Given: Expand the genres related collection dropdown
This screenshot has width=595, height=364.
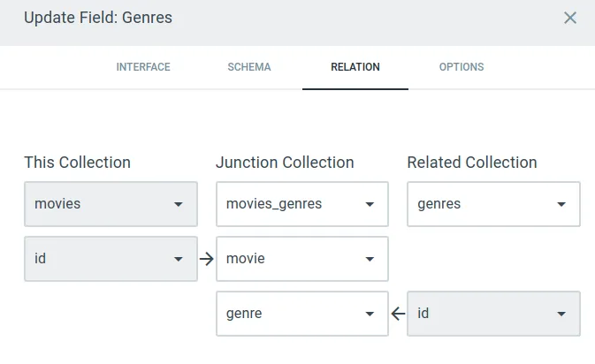Looking at the screenshot, I should (493, 204).
